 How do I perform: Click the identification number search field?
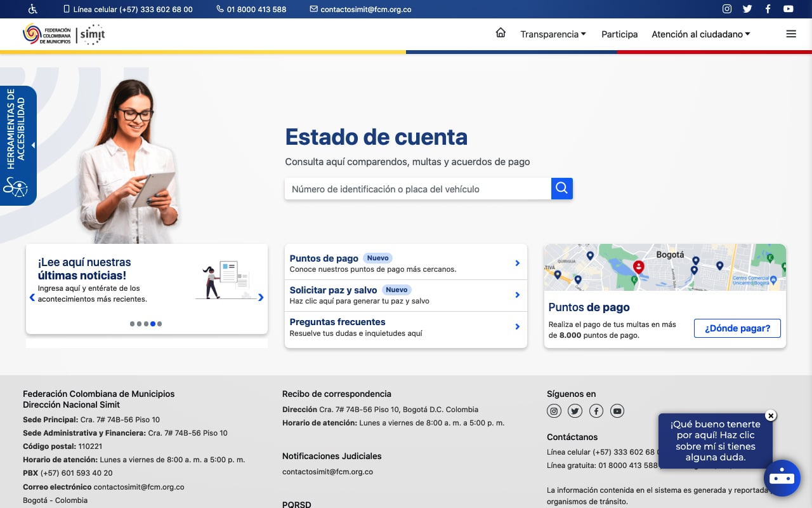tap(419, 189)
